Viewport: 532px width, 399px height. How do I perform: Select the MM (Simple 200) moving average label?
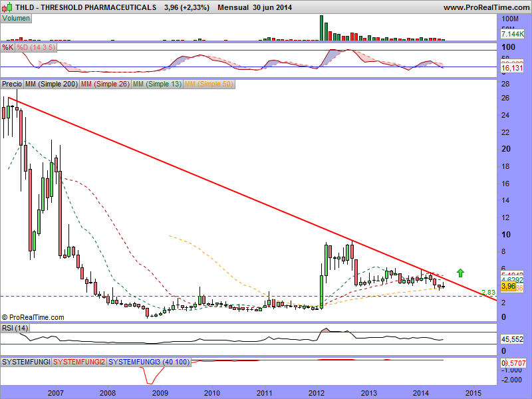click(52, 84)
